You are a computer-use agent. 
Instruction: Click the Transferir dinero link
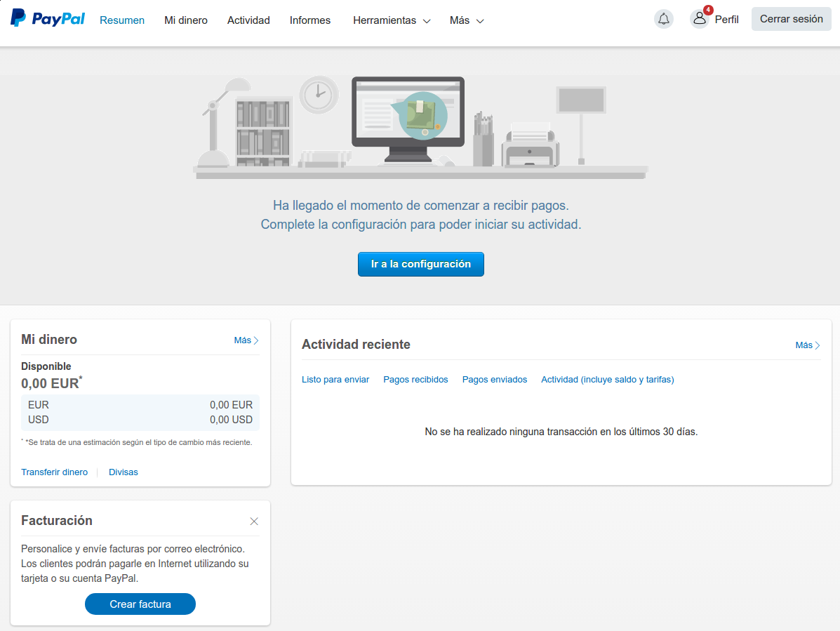pyautogui.click(x=54, y=472)
